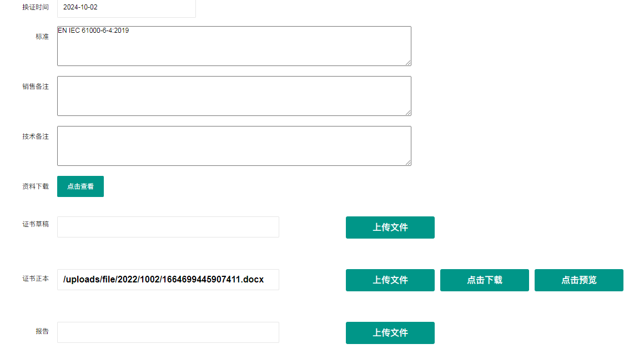Click the 资料下载 label

click(36, 186)
